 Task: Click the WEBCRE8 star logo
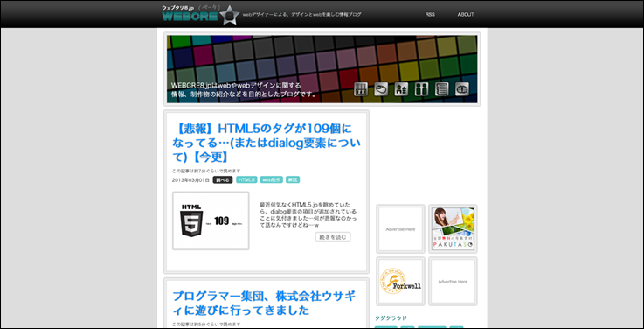(x=200, y=14)
